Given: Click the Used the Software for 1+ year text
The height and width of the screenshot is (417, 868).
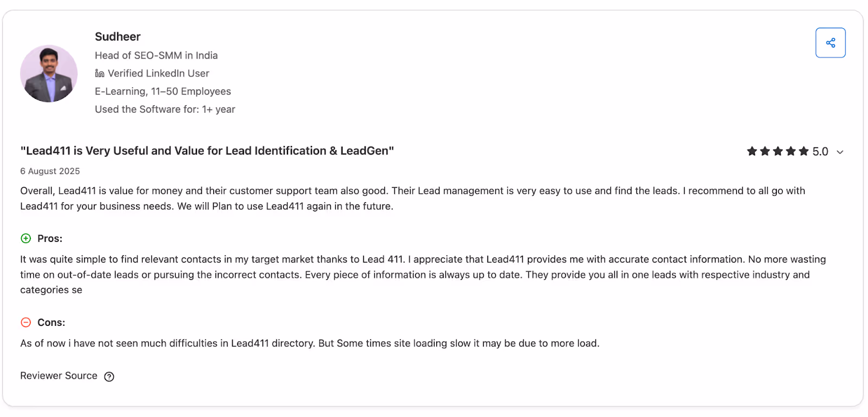Looking at the screenshot, I should (x=164, y=109).
